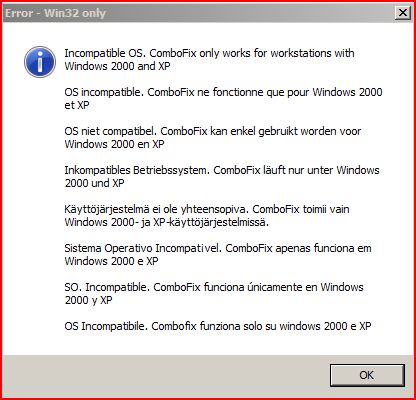Click the blue information icon

[40, 62]
